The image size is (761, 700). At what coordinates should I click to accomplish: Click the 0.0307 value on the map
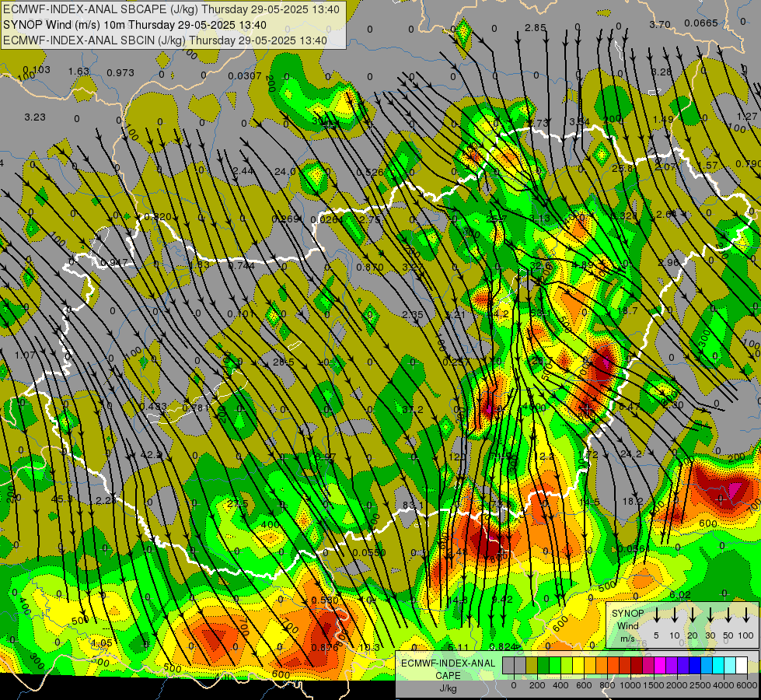click(245, 75)
